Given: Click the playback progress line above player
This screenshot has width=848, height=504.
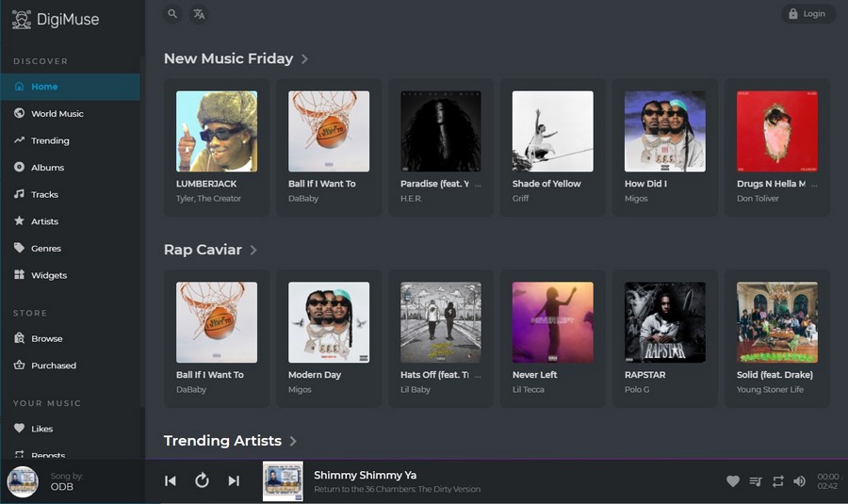Looking at the screenshot, I should (x=496, y=459).
